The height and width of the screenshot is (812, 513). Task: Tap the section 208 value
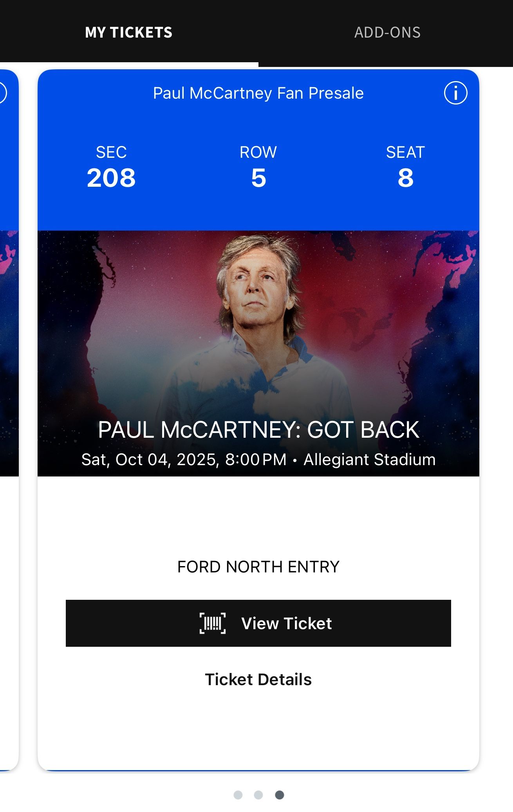(111, 178)
